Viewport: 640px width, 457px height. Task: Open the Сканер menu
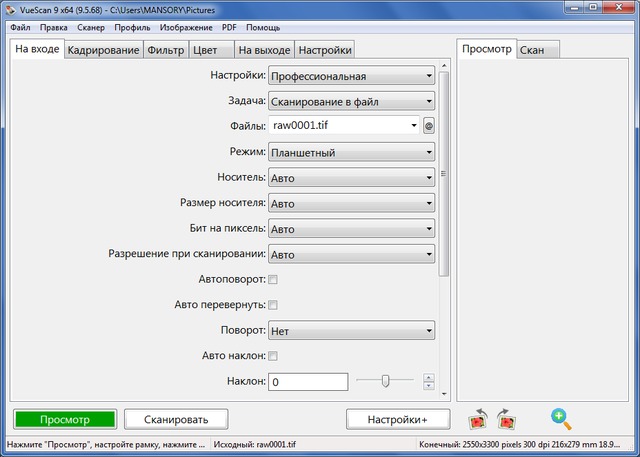pyautogui.click(x=91, y=28)
